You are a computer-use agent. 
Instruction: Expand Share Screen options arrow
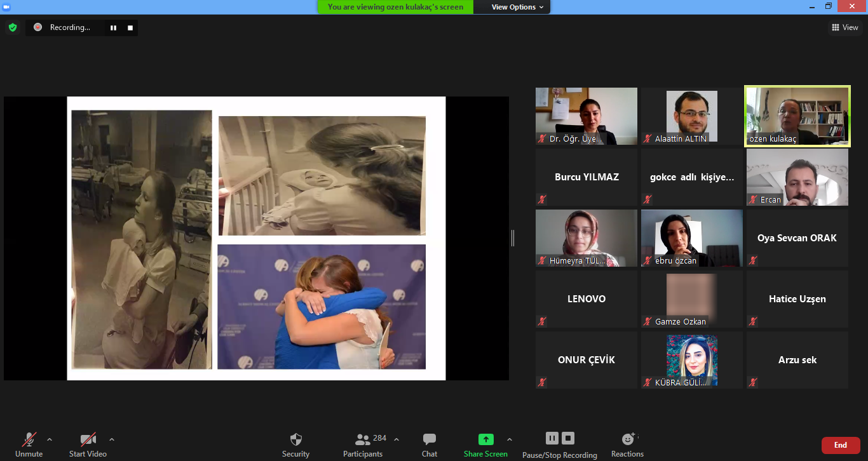point(509,439)
